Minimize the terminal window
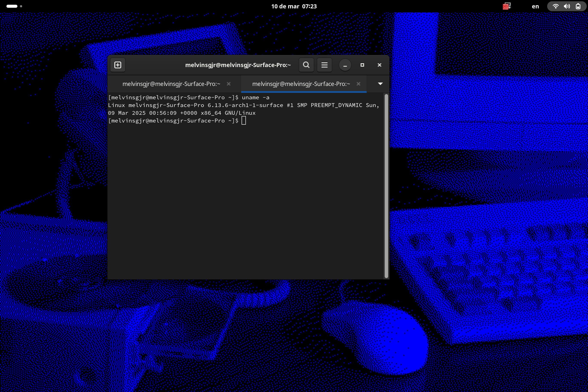Image resolution: width=588 pixels, height=392 pixels. (345, 65)
